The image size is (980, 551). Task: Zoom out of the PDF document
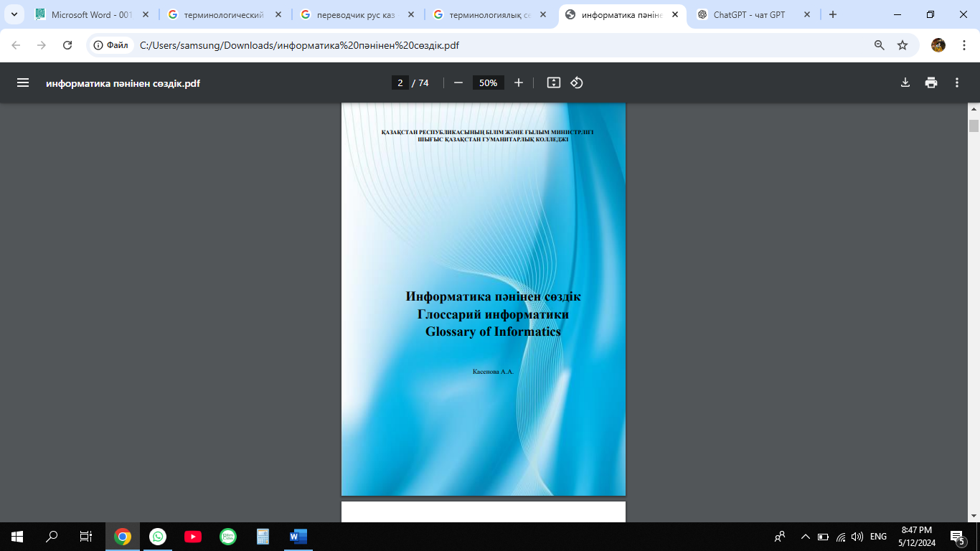[x=458, y=83]
